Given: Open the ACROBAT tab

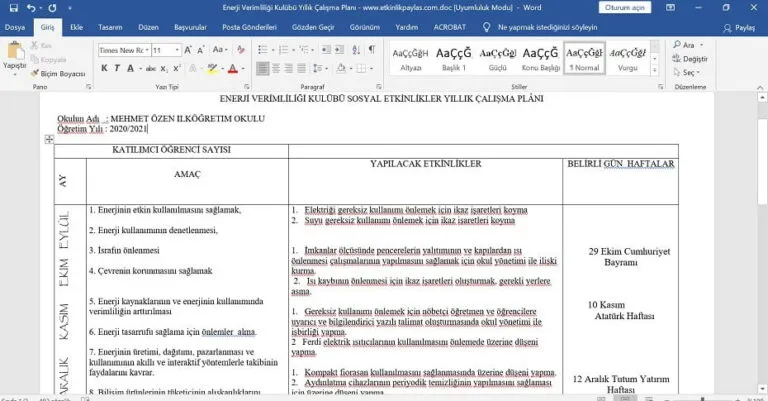Looking at the screenshot, I should pyautogui.click(x=450, y=27).
